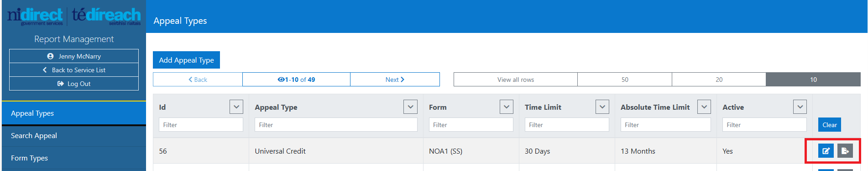This screenshot has width=868, height=171.
Task: Expand the Time Limit column dropdown
Action: [x=602, y=107]
